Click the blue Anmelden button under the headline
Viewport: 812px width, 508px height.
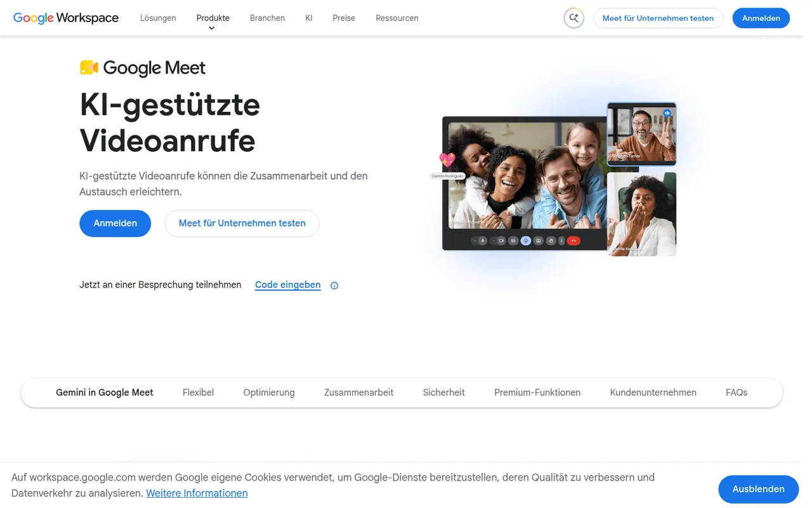pos(115,224)
